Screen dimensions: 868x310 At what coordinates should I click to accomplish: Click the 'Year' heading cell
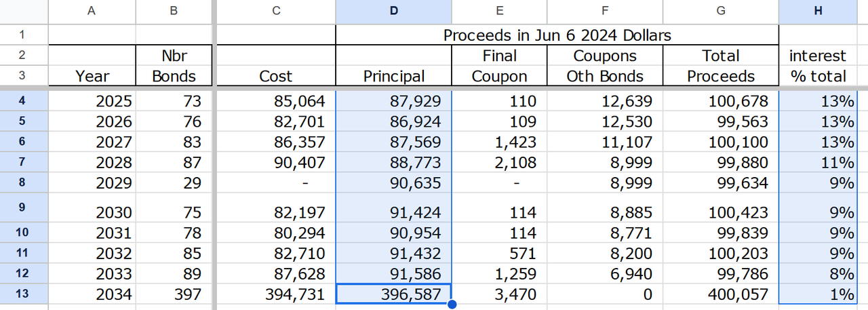pyautogui.click(x=92, y=76)
